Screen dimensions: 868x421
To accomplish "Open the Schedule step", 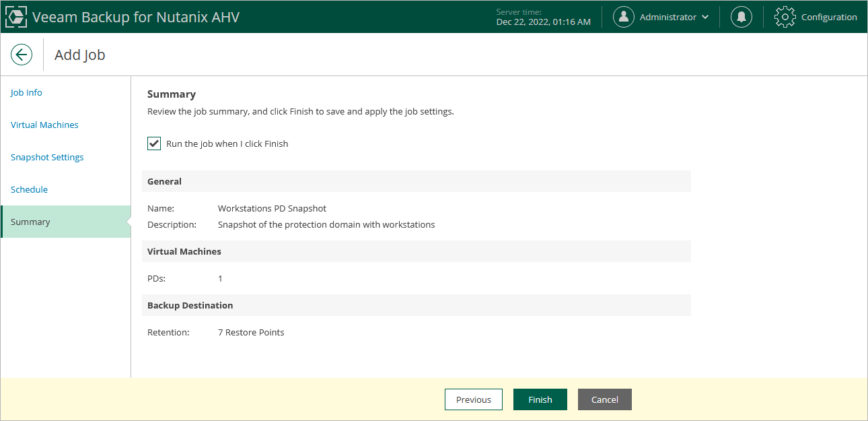I will [29, 189].
